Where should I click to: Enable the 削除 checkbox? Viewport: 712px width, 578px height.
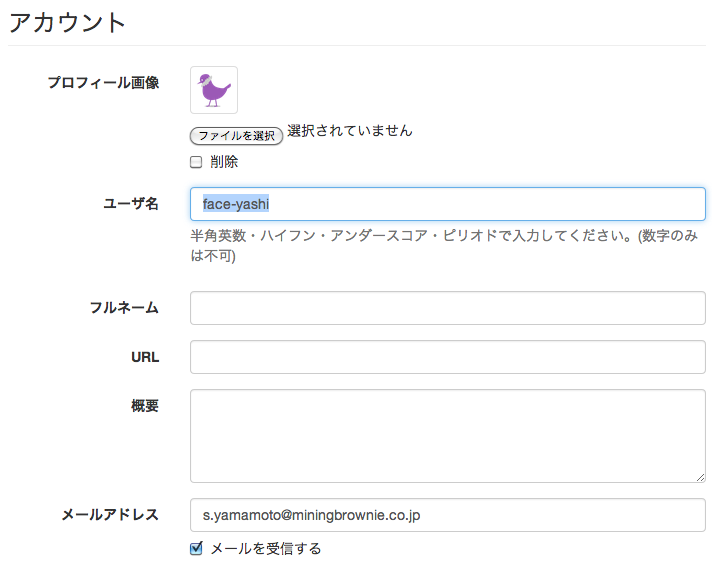[x=196, y=162]
